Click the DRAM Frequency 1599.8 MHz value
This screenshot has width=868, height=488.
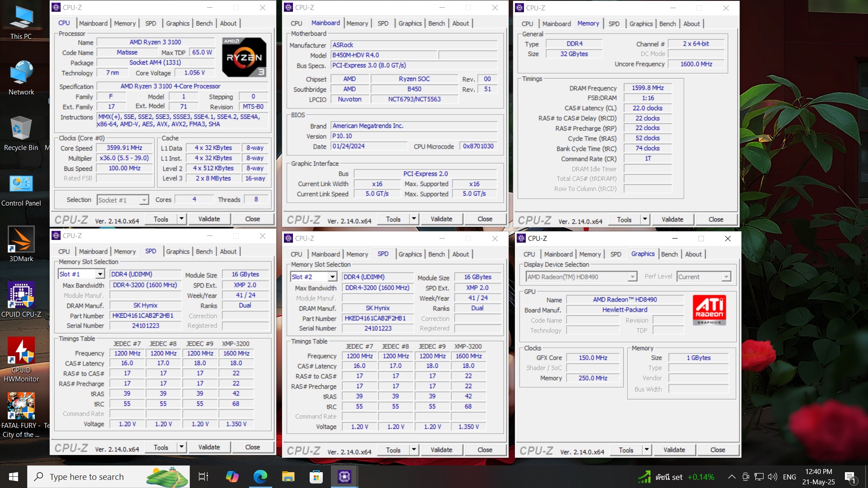click(648, 88)
